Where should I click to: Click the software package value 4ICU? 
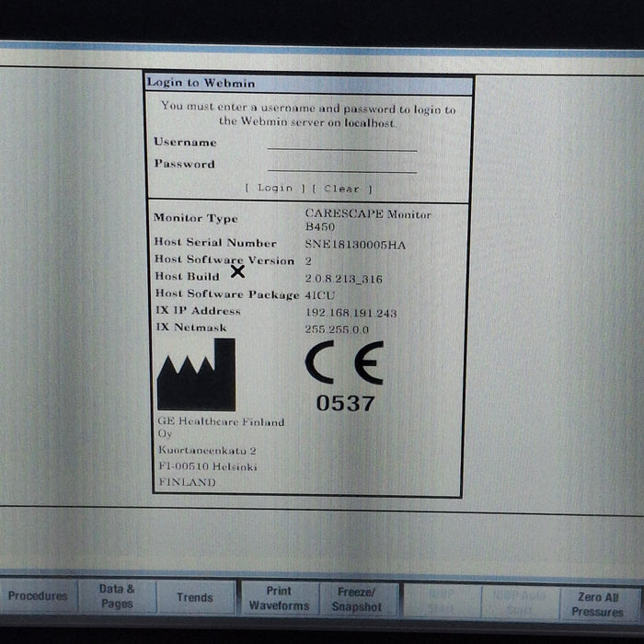point(320,295)
